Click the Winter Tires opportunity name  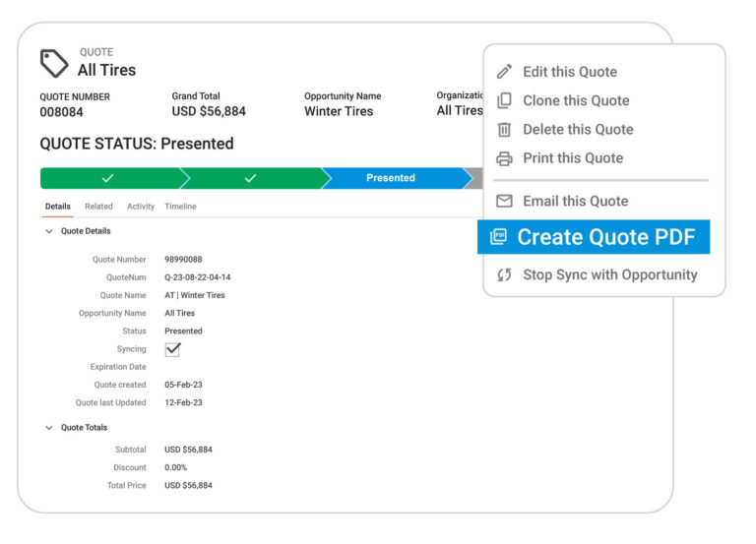tap(339, 111)
